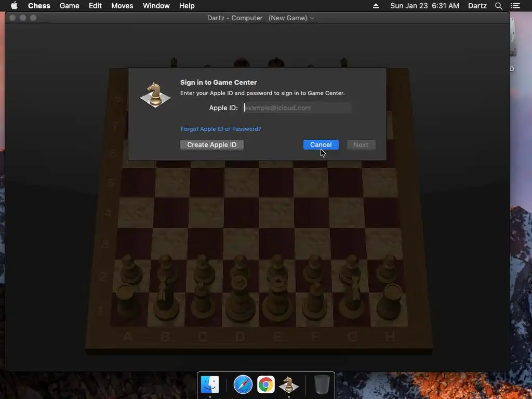Click the Dartz user name in menu bar

click(x=477, y=6)
